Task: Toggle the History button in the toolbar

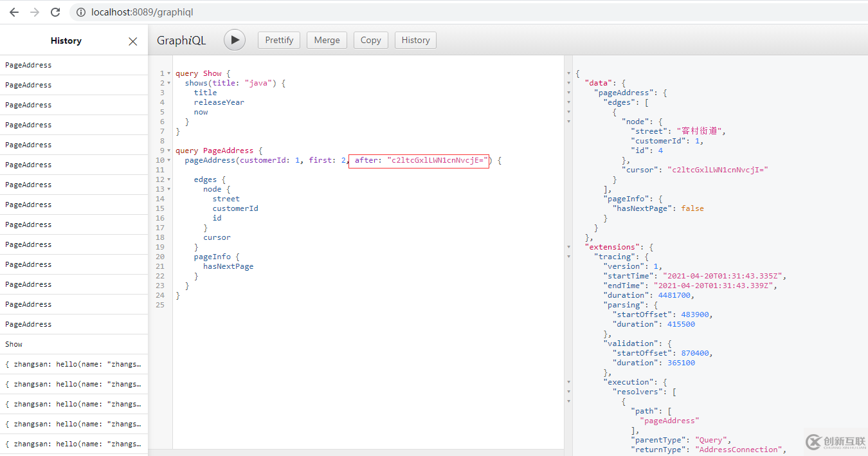Action: (415, 40)
